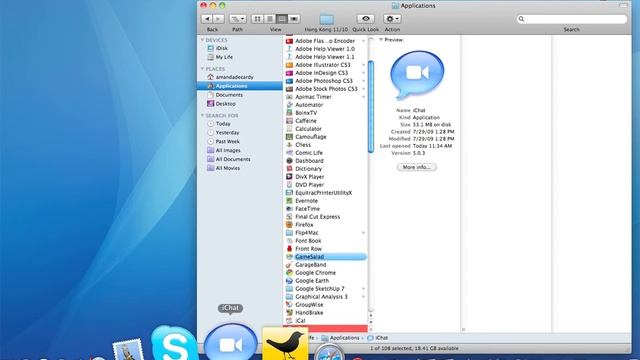The image size is (640, 360).
Task: Expand the Flip4Mac folder arrow
Action: pyautogui.click(x=363, y=233)
